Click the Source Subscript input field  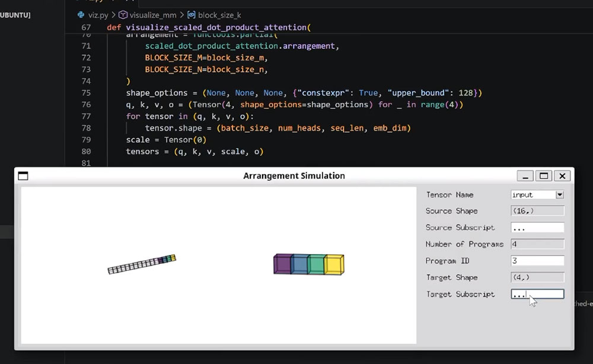pyautogui.click(x=537, y=228)
